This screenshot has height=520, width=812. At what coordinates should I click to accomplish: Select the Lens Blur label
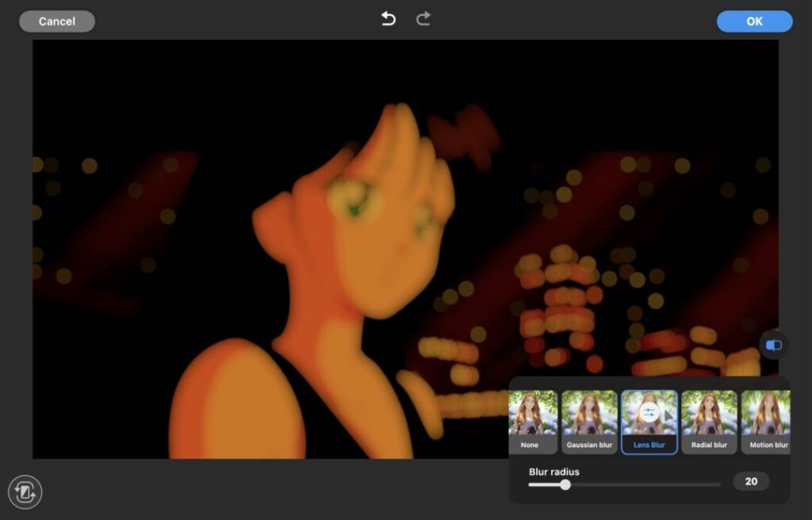[x=649, y=445]
